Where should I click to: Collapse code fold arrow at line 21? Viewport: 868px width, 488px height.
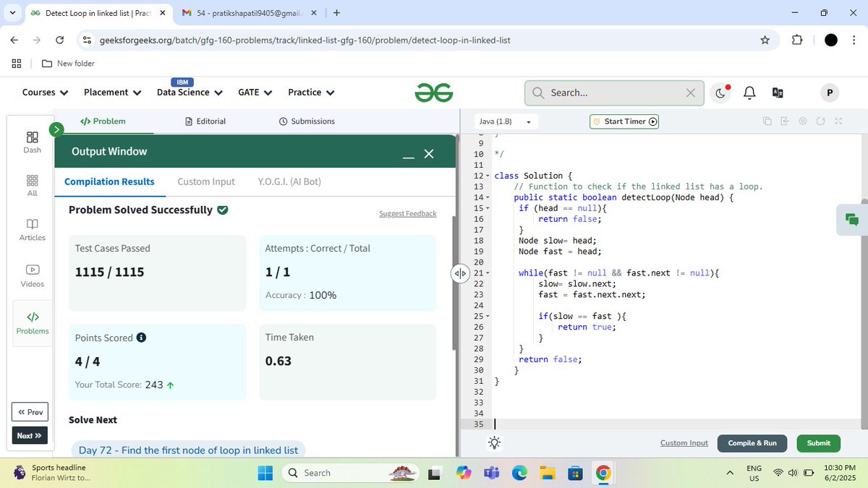coord(488,273)
